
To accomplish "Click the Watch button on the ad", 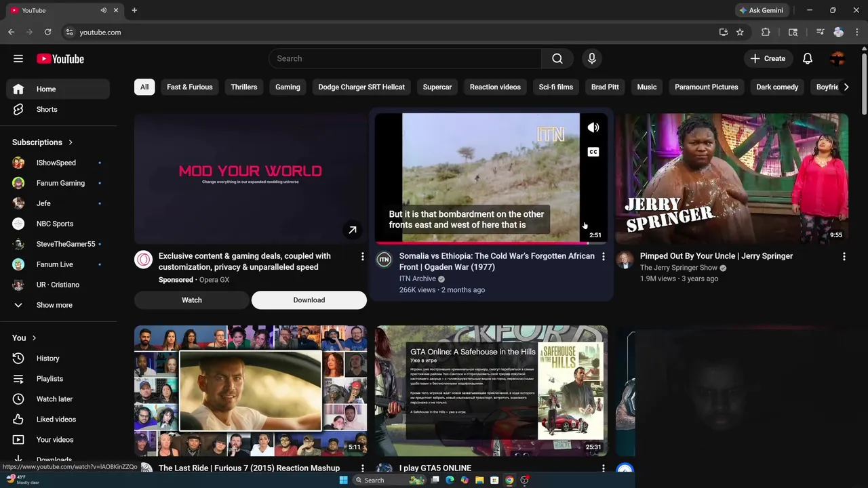I will (192, 300).
